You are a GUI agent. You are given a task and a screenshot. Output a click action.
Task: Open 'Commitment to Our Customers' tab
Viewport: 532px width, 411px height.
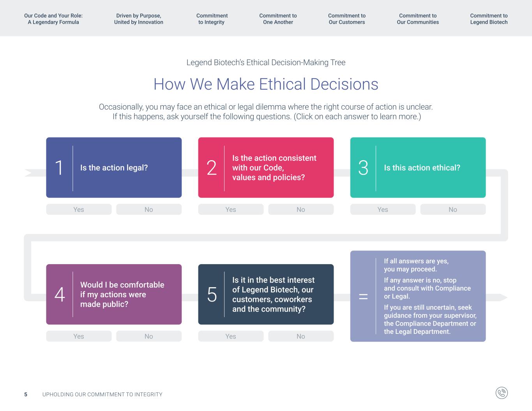coord(346,19)
